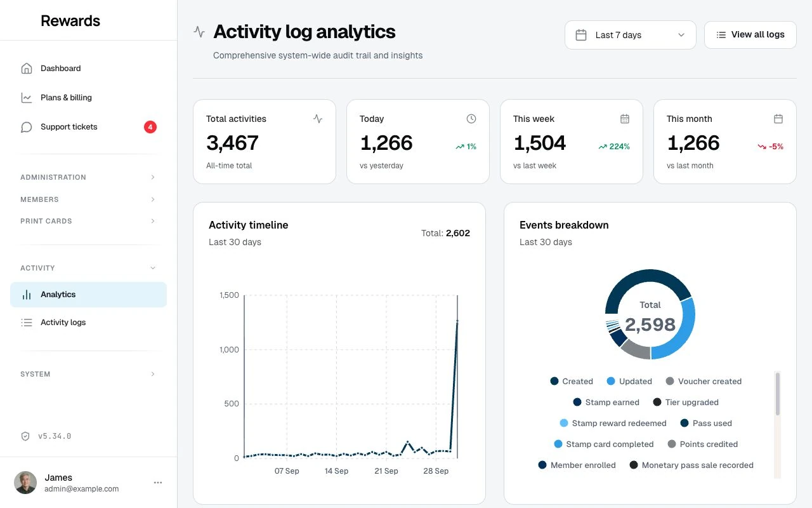Viewport: 812px width, 508px height.
Task: Click the 2,598 total in donut chart
Action: [650, 324]
